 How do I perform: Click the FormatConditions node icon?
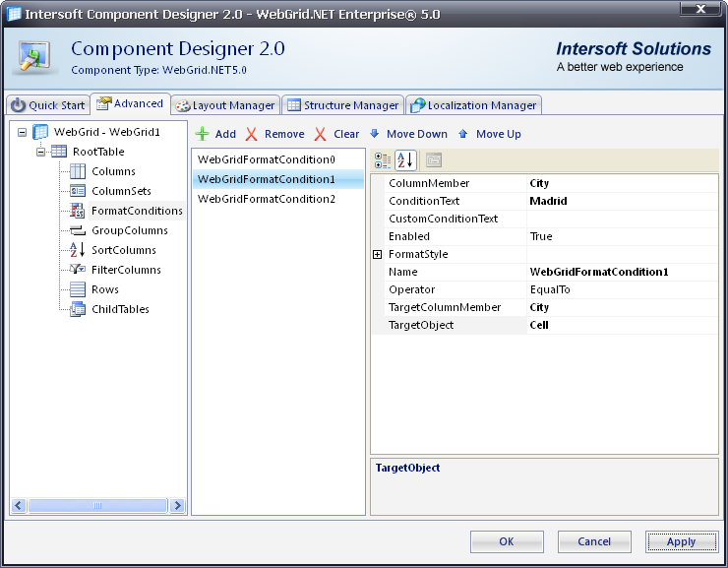point(77,211)
